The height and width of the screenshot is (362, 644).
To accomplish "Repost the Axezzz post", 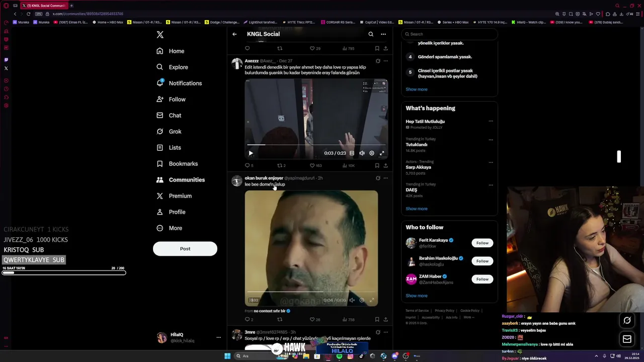I will (281, 165).
